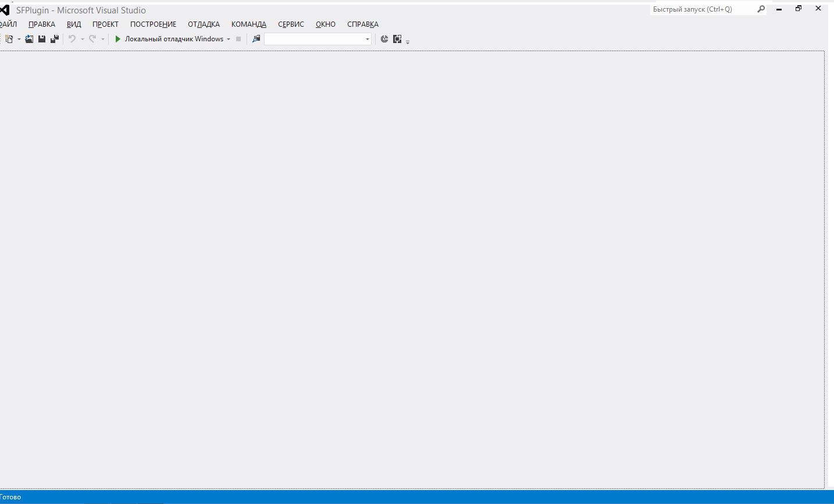Click the Undo arrow icon

(72, 39)
